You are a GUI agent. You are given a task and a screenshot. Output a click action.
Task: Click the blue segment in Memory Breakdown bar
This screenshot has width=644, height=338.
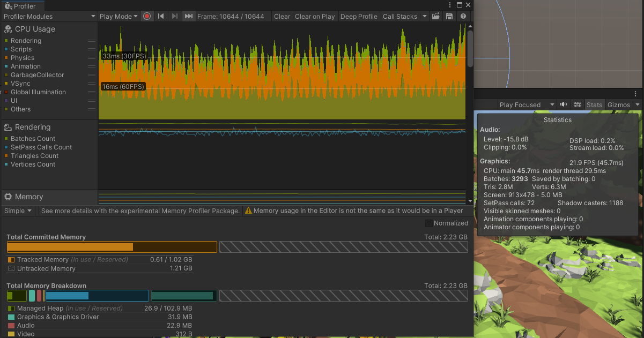tap(97, 296)
